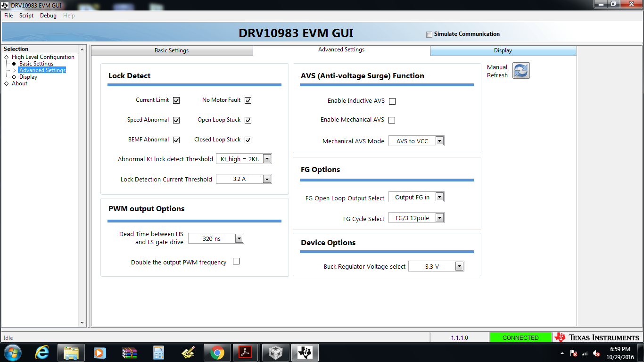Disable the Closed Loop Stuck checkbox
The height and width of the screenshot is (362, 644).
248,140
